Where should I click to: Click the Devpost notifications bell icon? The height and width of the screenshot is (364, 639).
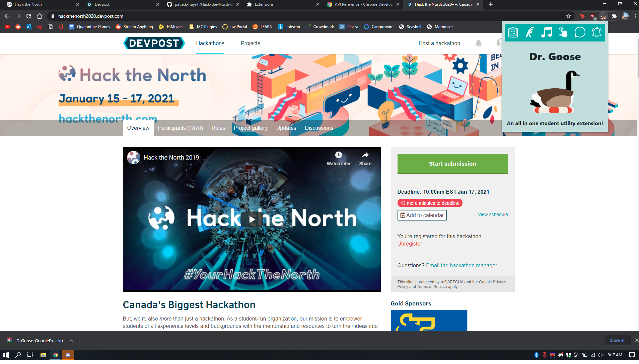pyautogui.click(x=479, y=43)
